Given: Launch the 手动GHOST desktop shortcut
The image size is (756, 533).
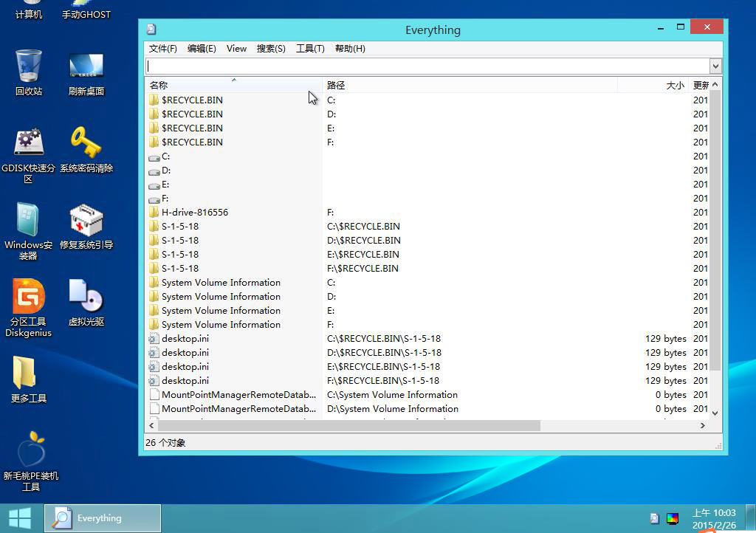Looking at the screenshot, I should [x=86, y=10].
